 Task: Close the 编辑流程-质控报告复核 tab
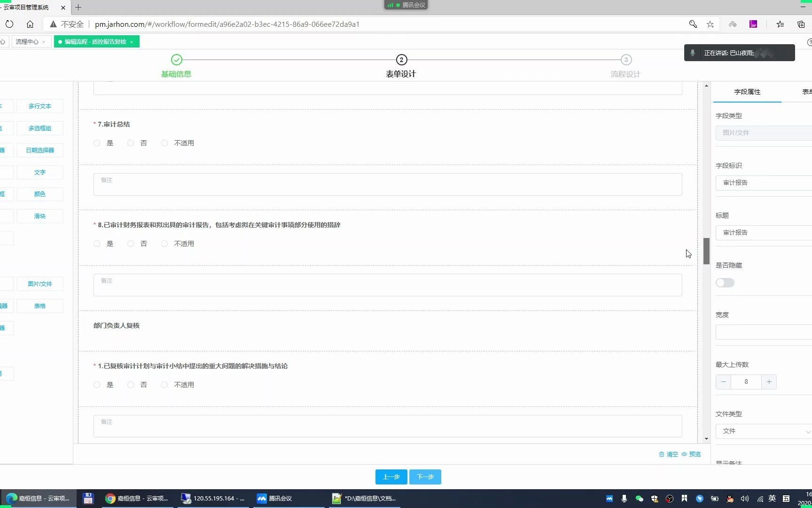click(132, 42)
